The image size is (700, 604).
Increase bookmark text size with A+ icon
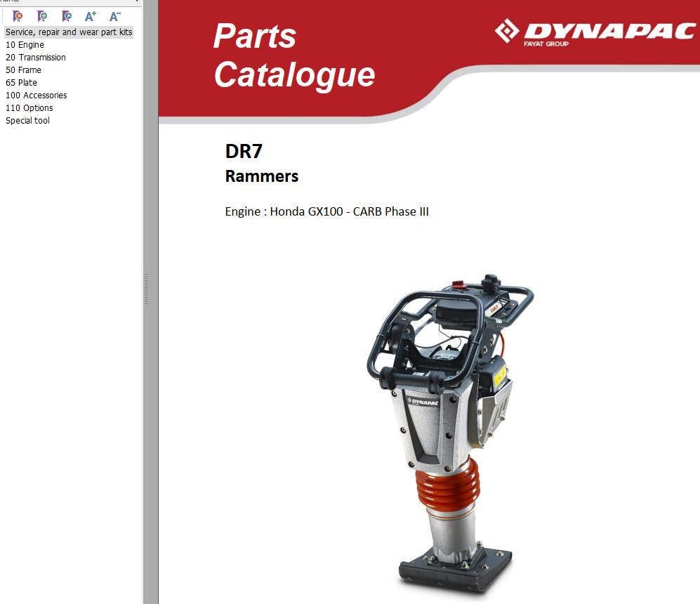(91, 16)
